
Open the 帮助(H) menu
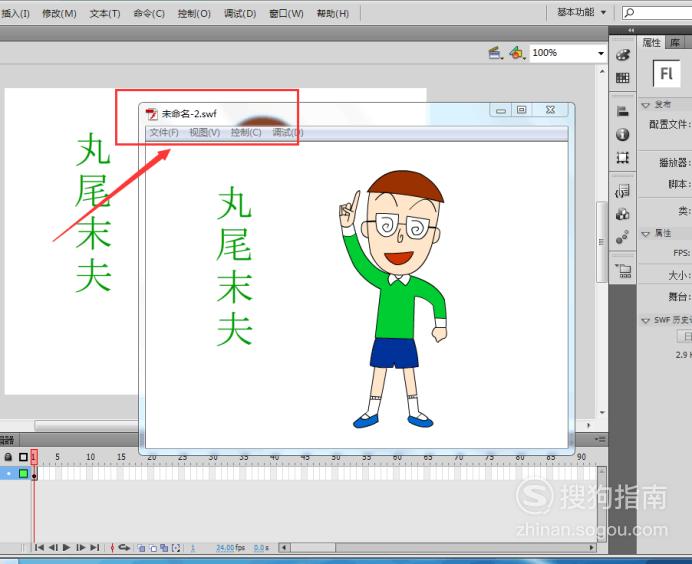pos(333,13)
